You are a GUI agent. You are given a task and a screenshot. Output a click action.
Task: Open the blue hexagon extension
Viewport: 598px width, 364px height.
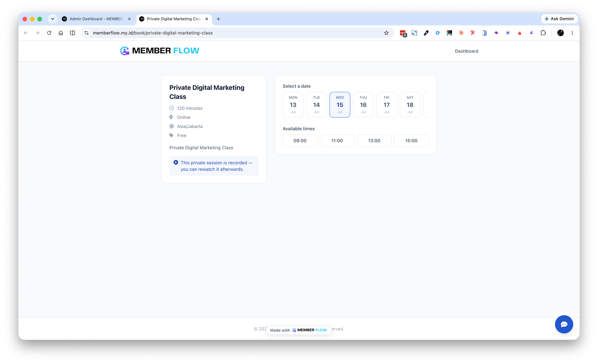(438, 33)
